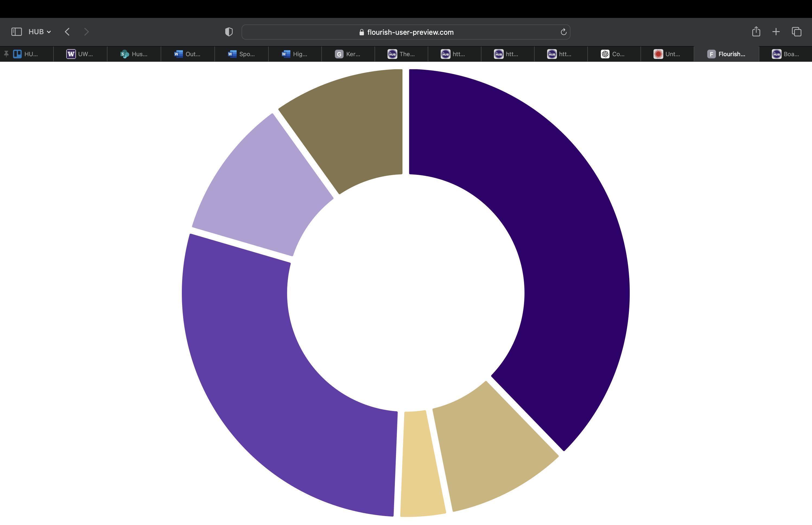
Task: Switch to the Ker tab
Action: 348,54
